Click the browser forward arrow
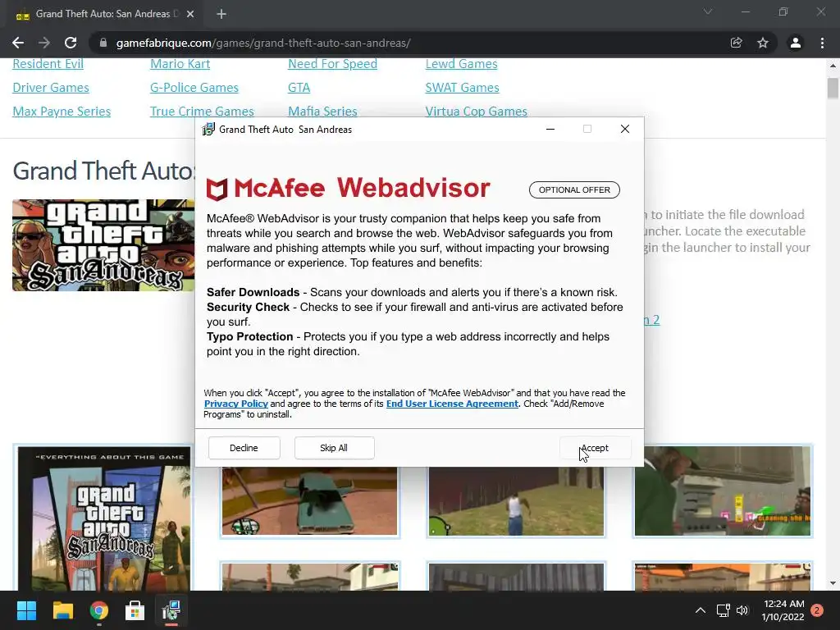 (x=44, y=43)
